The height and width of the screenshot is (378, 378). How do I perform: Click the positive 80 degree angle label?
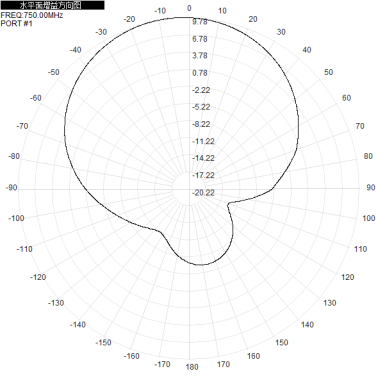point(368,156)
